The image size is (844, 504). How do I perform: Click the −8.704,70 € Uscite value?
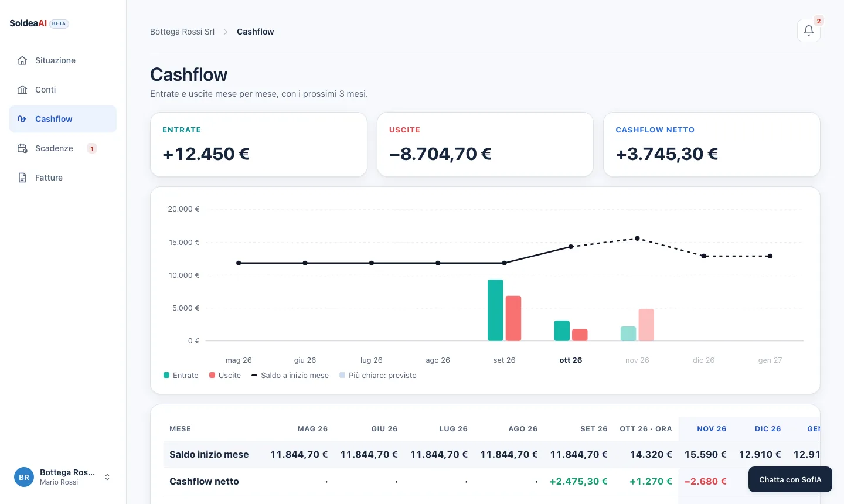click(x=440, y=154)
